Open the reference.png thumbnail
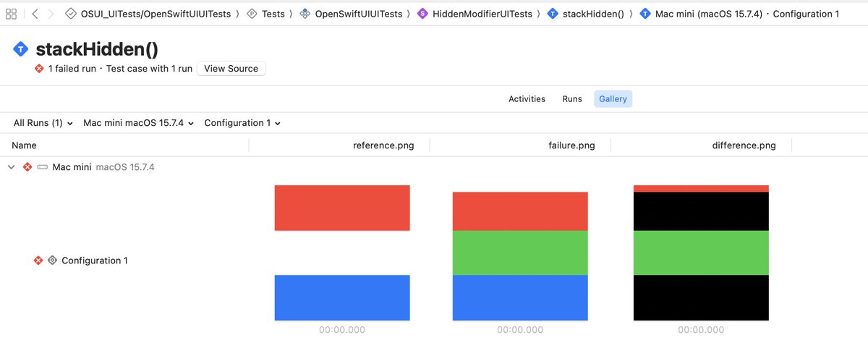This screenshot has height=343, width=868. [x=342, y=253]
